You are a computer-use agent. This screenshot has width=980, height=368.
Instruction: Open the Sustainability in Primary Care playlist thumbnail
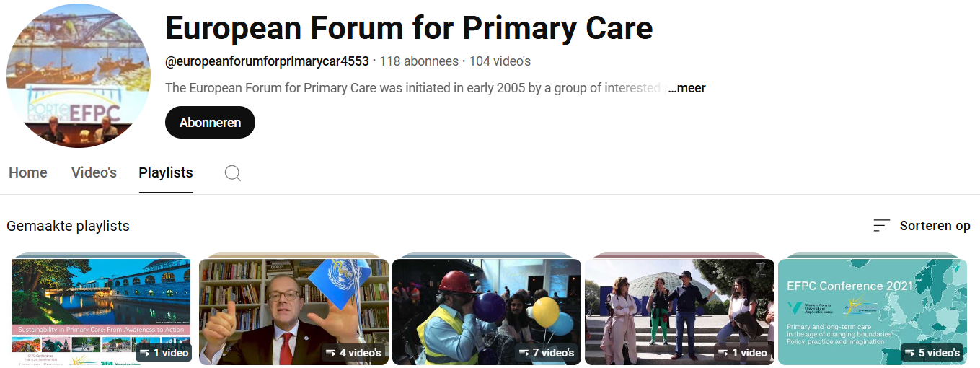[x=101, y=312]
